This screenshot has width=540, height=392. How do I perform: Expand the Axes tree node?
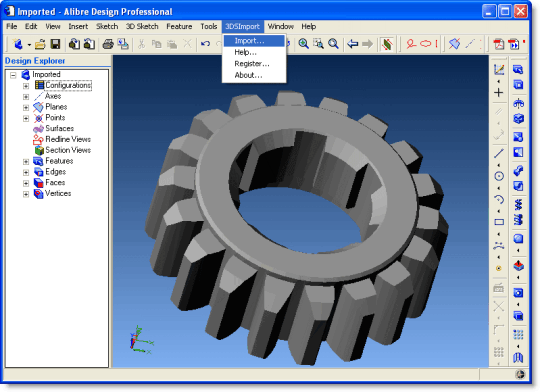(26, 97)
